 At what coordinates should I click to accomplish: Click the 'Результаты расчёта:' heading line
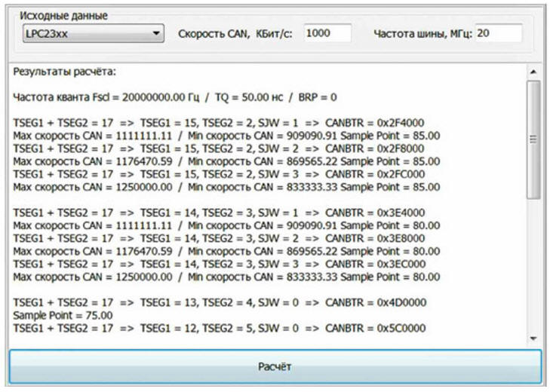[64, 72]
